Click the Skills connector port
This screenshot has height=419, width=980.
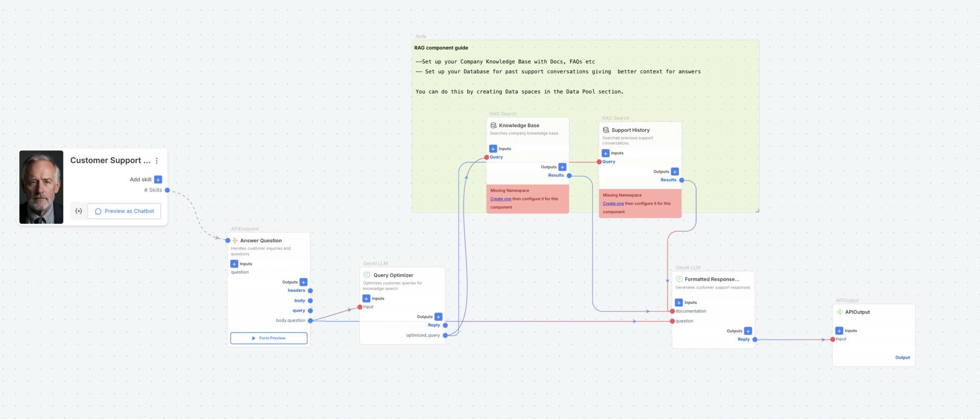(167, 190)
